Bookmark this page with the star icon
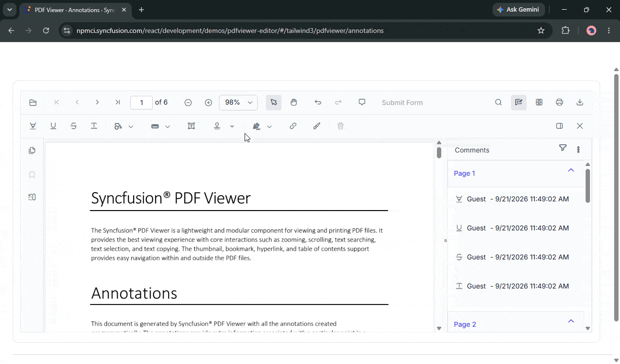The height and width of the screenshot is (364, 620). point(541,30)
